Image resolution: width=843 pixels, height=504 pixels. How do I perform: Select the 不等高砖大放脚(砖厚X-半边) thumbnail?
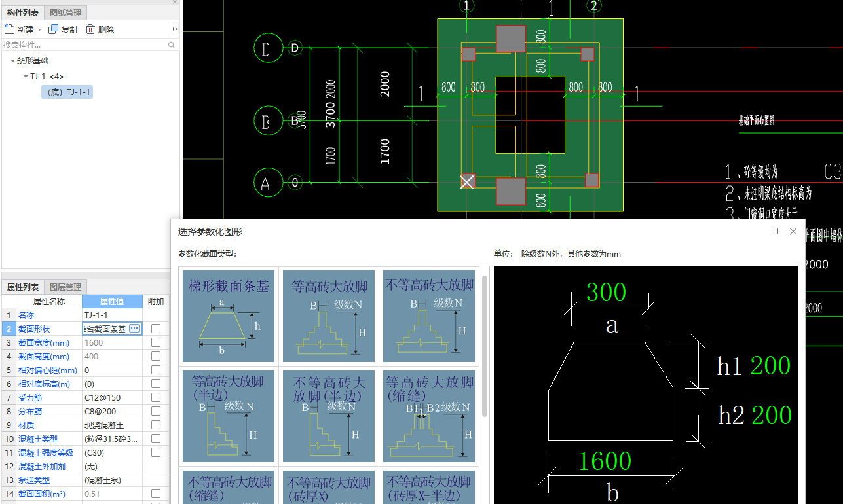pyautogui.click(x=429, y=487)
